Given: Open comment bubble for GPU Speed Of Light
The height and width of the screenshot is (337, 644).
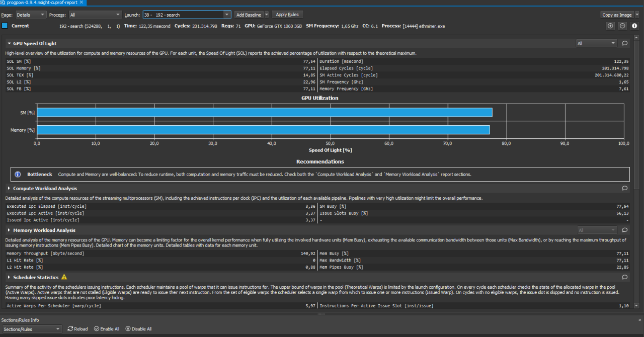Looking at the screenshot, I should pyautogui.click(x=625, y=44).
